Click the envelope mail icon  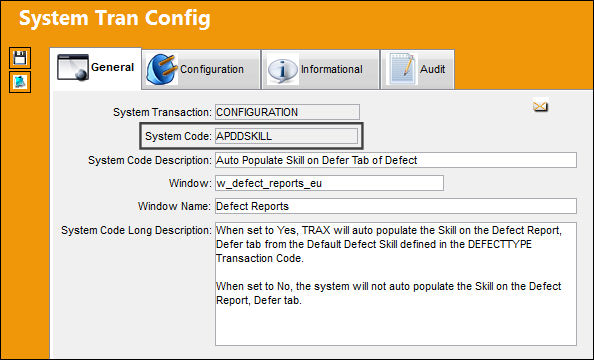[540, 106]
